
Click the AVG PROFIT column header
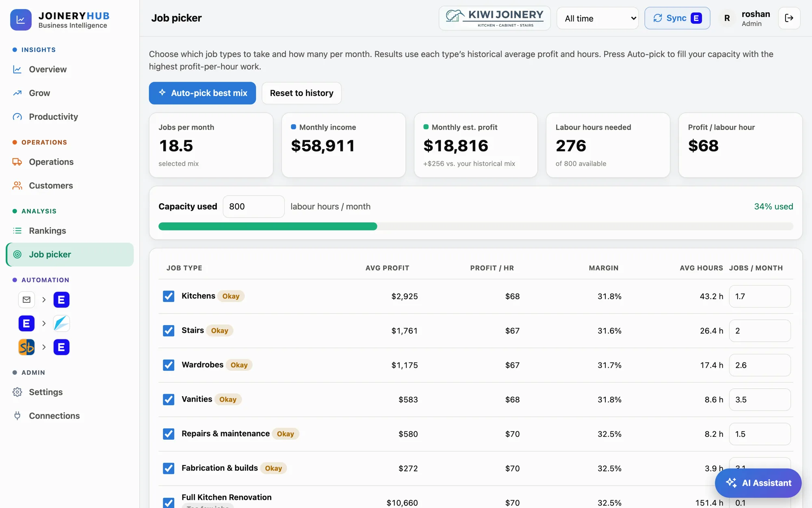pyautogui.click(x=387, y=268)
